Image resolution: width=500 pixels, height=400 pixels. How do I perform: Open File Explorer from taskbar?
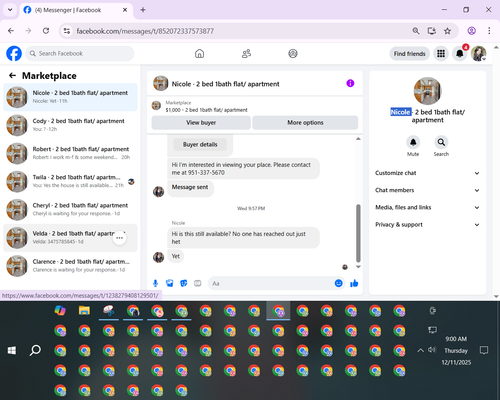[84, 311]
